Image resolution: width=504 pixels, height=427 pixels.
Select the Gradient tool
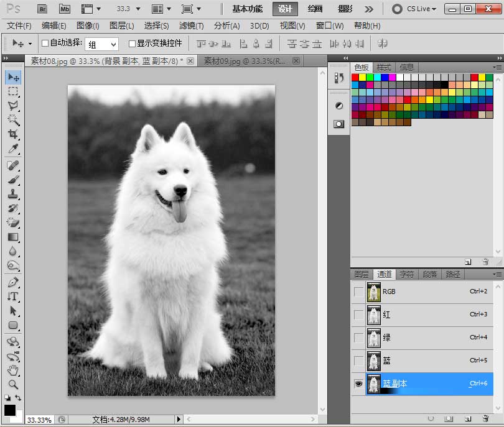pyautogui.click(x=13, y=237)
